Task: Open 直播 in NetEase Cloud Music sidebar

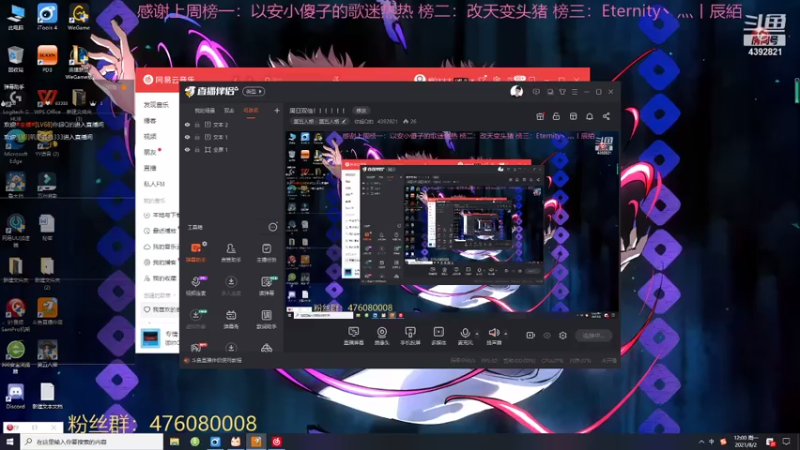Action: tap(150, 168)
